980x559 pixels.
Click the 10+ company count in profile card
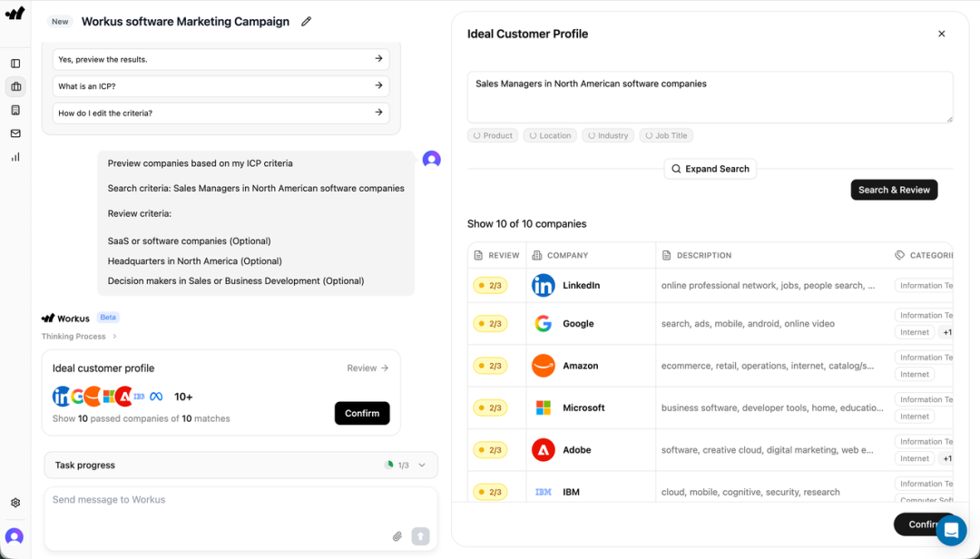point(183,397)
